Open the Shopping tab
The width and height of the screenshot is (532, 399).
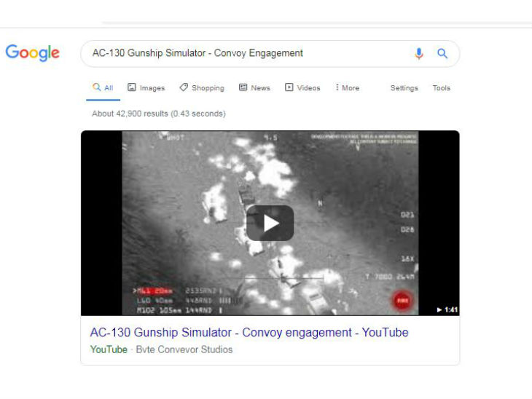[x=202, y=88]
